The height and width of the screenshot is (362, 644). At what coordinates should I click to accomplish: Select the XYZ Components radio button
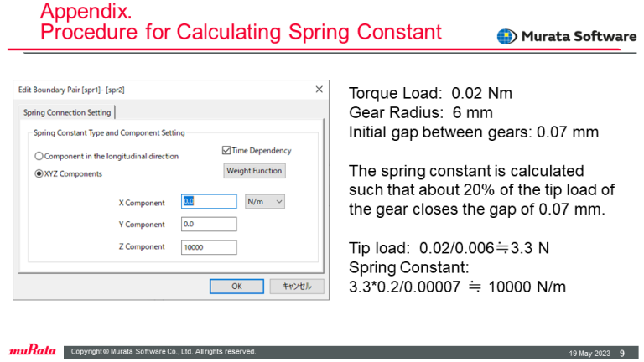(39, 173)
